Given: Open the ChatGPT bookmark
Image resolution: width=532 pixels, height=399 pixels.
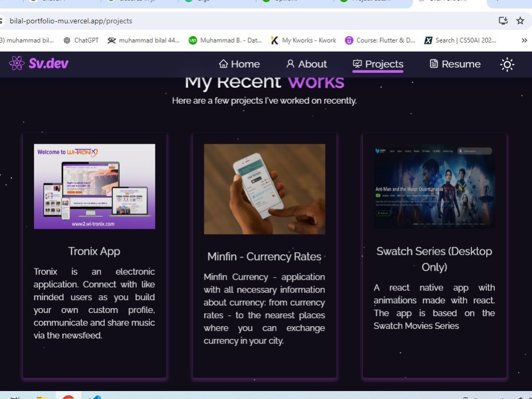Looking at the screenshot, I should pyautogui.click(x=81, y=40).
